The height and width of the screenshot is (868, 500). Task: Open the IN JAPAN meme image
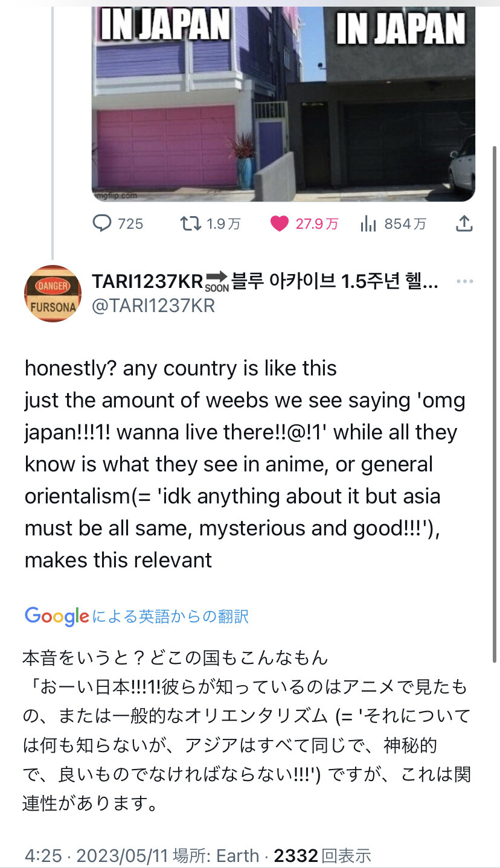[283, 104]
